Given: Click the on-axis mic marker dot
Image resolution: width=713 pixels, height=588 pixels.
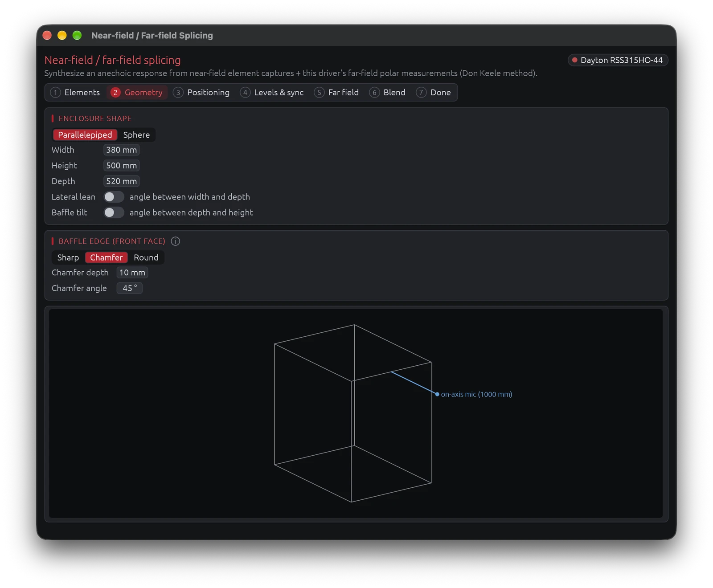Looking at the screenshot, I should tap(437, 394).
